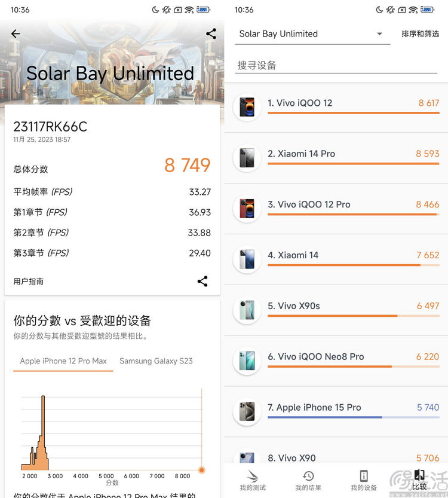Open the Vivo X90s ranking entry
Viewport: 448px width, 498px height.
336,310
